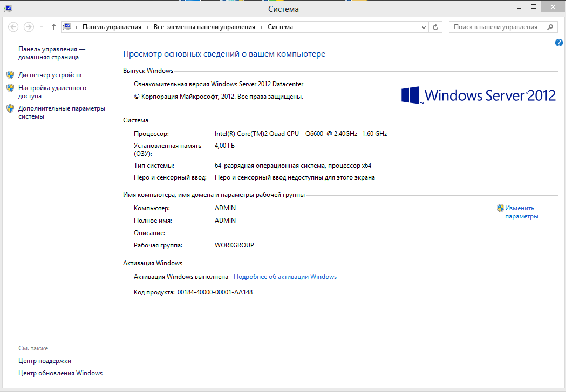Click the Forward navigation arrow

click(x=29, y=27)
